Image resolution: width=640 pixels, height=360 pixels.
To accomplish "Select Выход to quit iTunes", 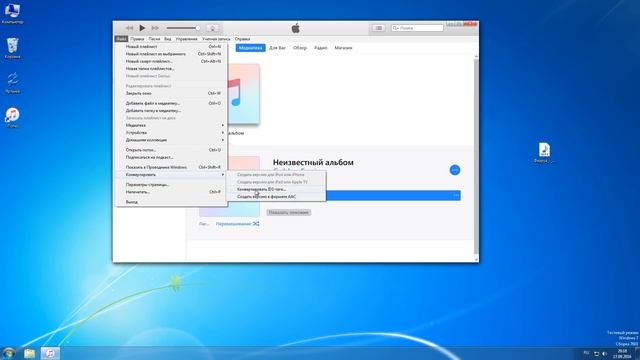I will (171, 202).
